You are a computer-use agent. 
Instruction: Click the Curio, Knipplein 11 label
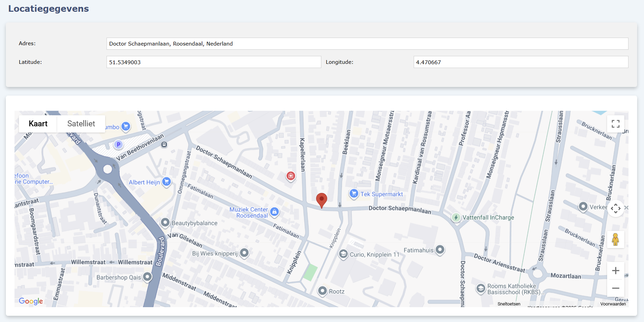coord(374,255)
